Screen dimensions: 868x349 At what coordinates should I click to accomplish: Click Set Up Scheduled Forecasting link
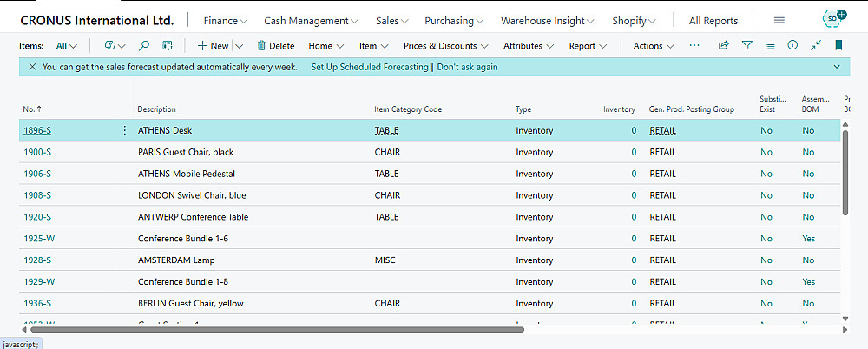[370, 67]
